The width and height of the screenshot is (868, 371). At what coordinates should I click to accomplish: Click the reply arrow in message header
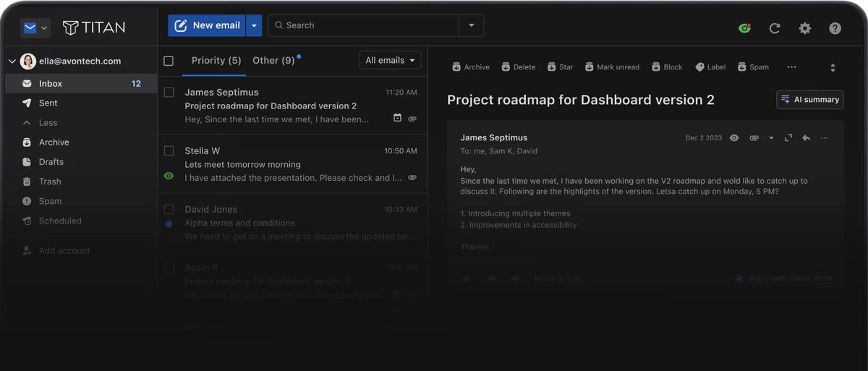(806, 137)
